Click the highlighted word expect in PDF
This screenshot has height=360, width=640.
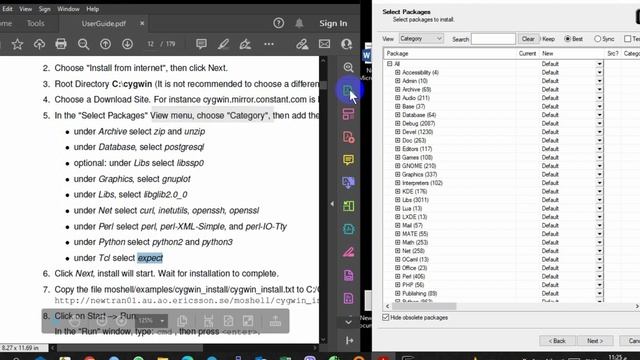150,258
